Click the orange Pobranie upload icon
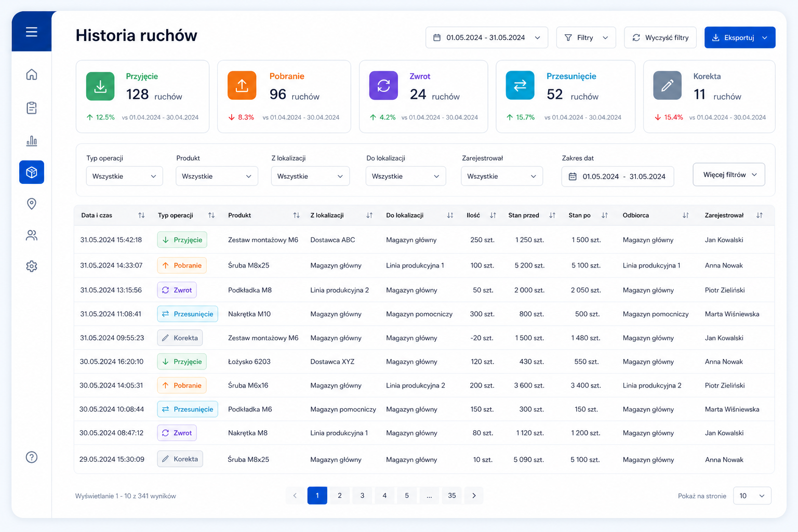 (x=242, y=85)
